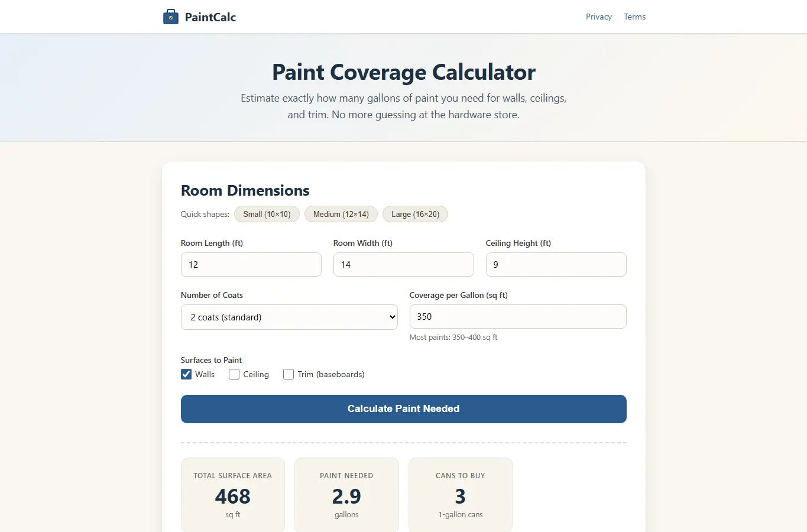Screen dimensions: 807x532
Task: Focus the Coverage per Gallon field
Action: pyautogui.click(x=518, y=316)
